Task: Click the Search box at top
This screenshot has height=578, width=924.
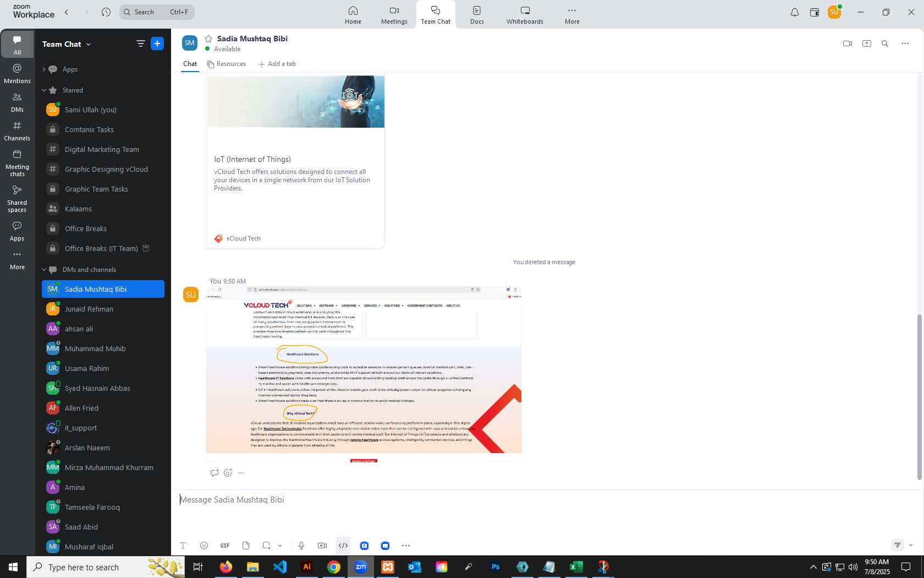Action: click(x=157, y=12)
